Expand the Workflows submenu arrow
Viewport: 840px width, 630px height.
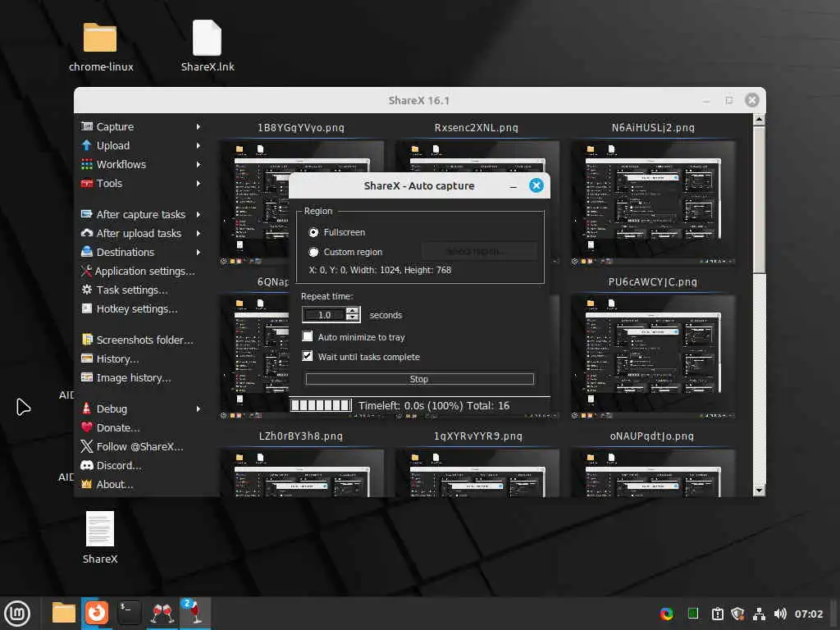(x=199, y=164)
